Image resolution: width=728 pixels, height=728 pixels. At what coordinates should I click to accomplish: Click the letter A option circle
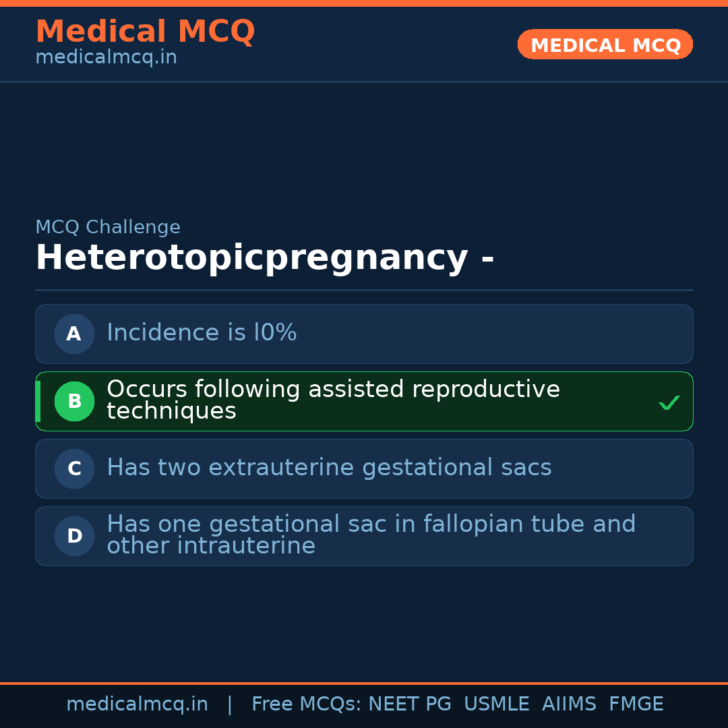(x=74, y=334)
